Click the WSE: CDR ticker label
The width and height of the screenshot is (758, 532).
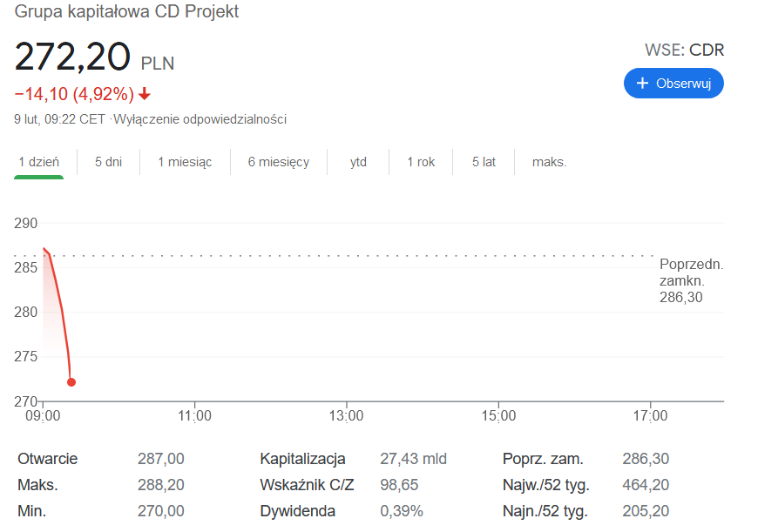[x=684, y=50]
